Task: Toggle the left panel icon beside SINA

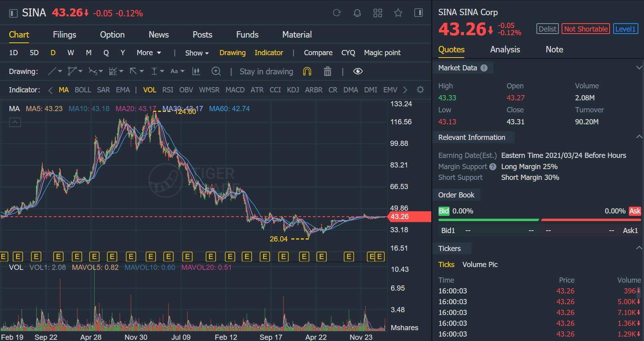Action: coord(13,13)
